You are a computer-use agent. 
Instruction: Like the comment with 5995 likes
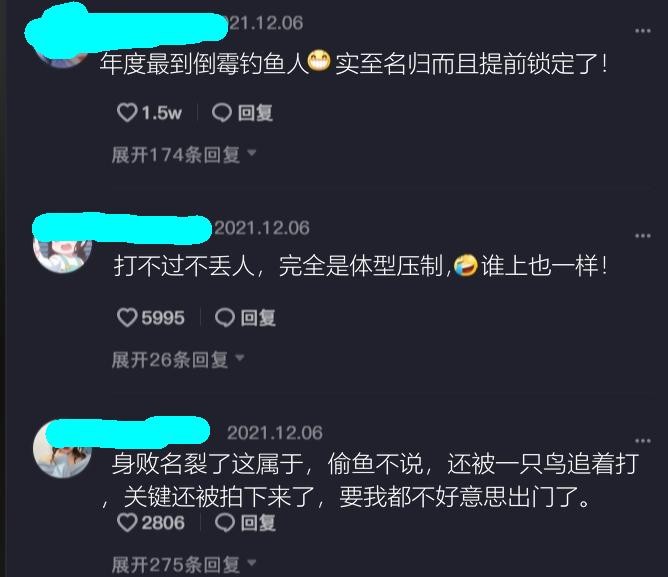click(127, 318)
